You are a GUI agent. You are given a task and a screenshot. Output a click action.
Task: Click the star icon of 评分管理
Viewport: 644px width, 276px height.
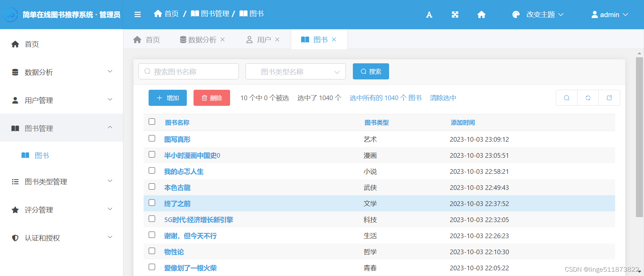[15, 210]
